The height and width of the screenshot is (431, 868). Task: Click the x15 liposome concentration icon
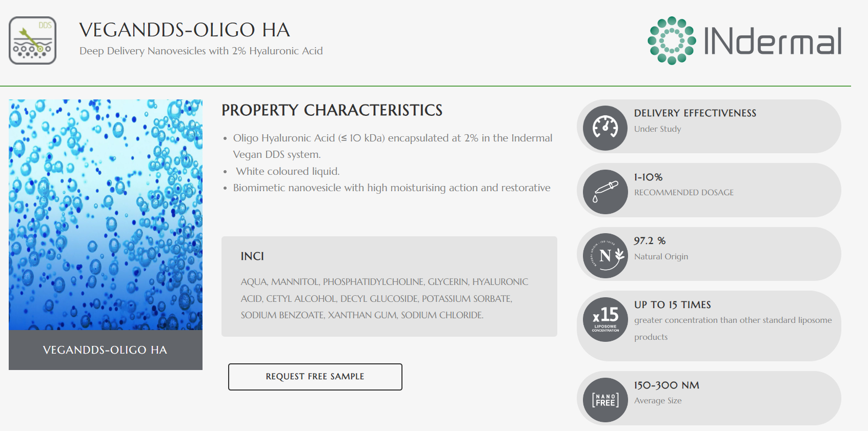(605, 319)
